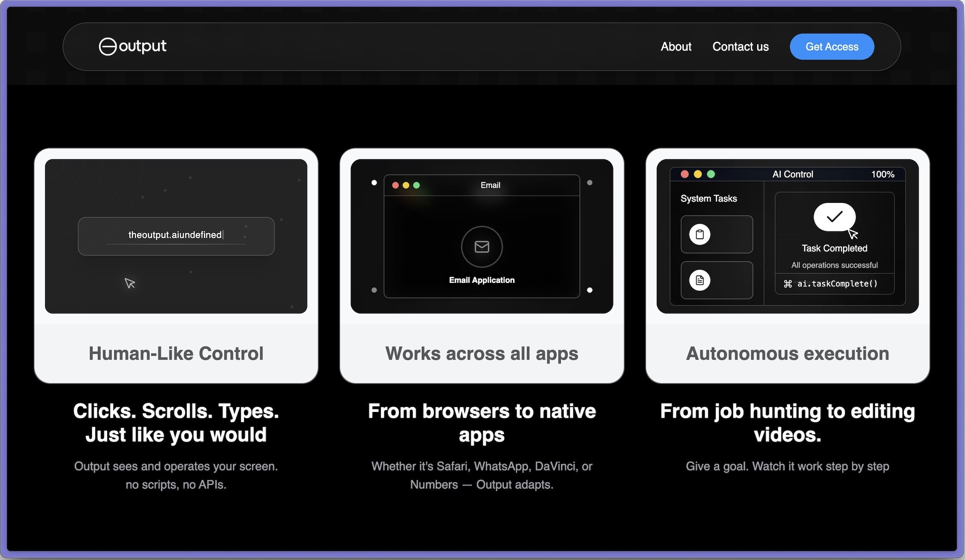
Task: Click the Email Application label
Action: 482,280
